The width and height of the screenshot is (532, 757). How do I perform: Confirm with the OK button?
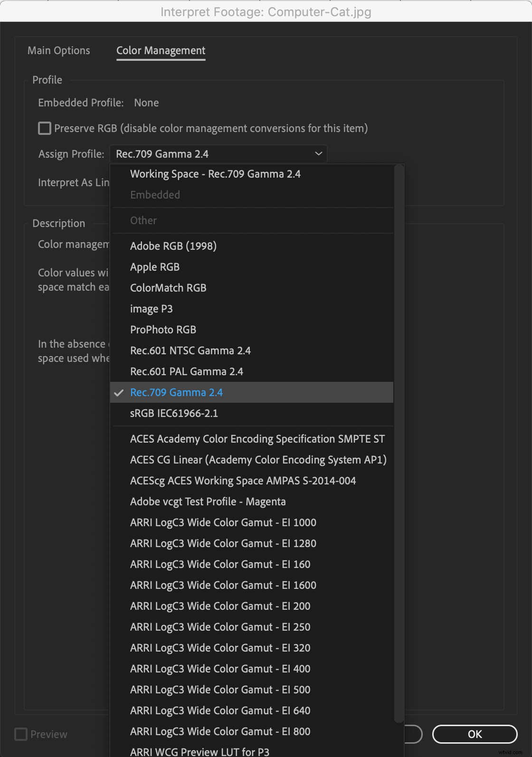[475, 734]
